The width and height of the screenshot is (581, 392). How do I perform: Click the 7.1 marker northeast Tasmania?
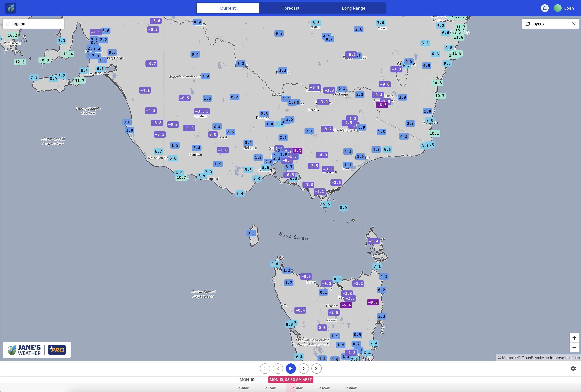click(377, 266)
